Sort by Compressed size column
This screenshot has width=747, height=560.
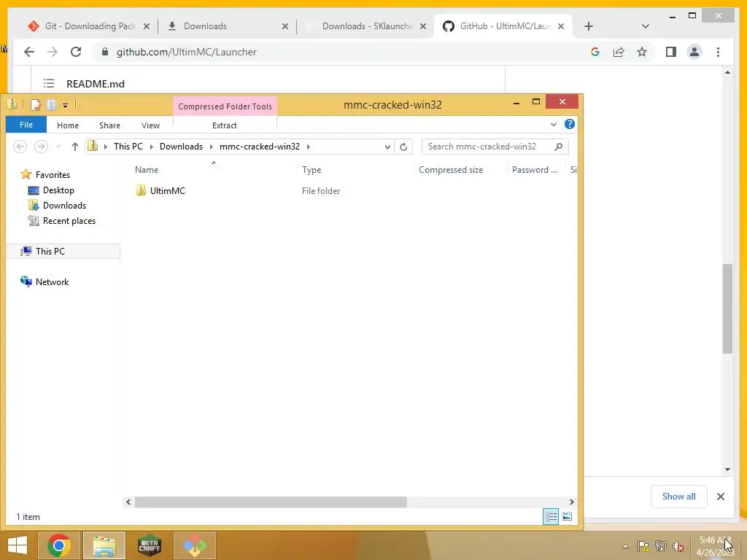(x=451, y=169)
